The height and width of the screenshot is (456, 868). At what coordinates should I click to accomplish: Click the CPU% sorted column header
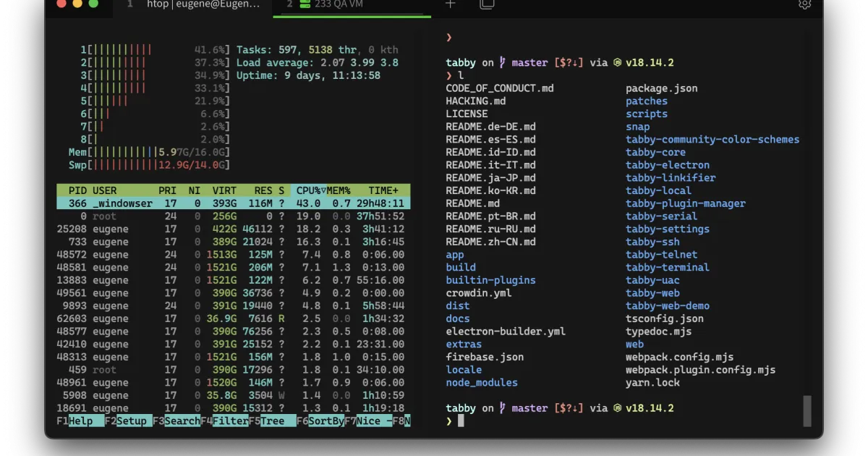(309, 190)
